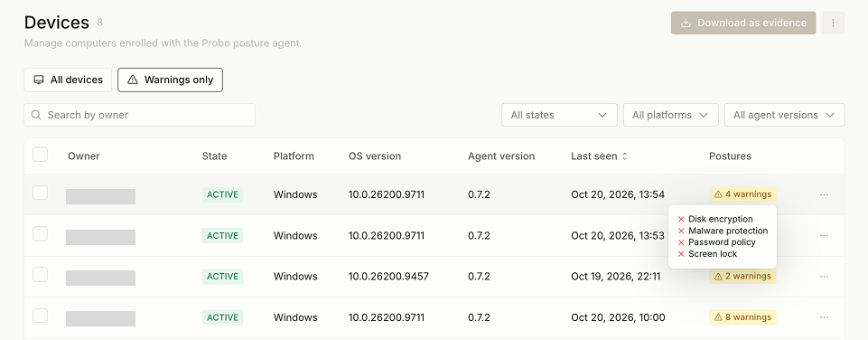Check the first device row's checkbox

[40, 193]
